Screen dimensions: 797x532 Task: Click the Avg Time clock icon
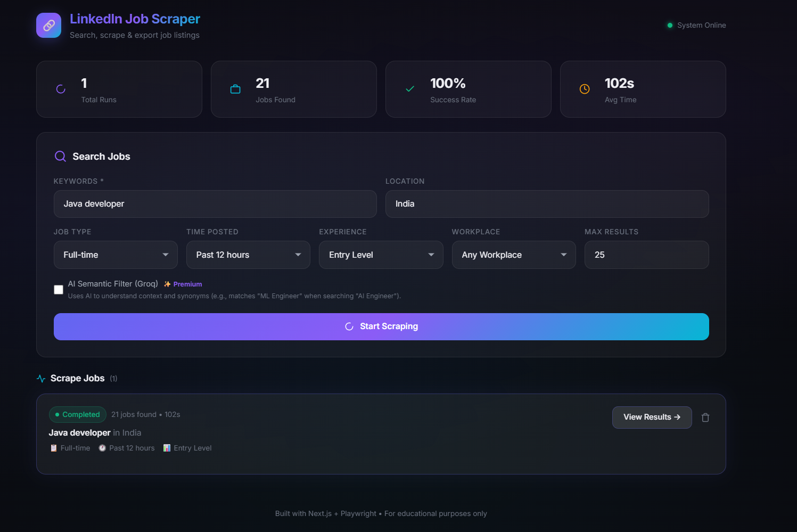coord(585,89)
